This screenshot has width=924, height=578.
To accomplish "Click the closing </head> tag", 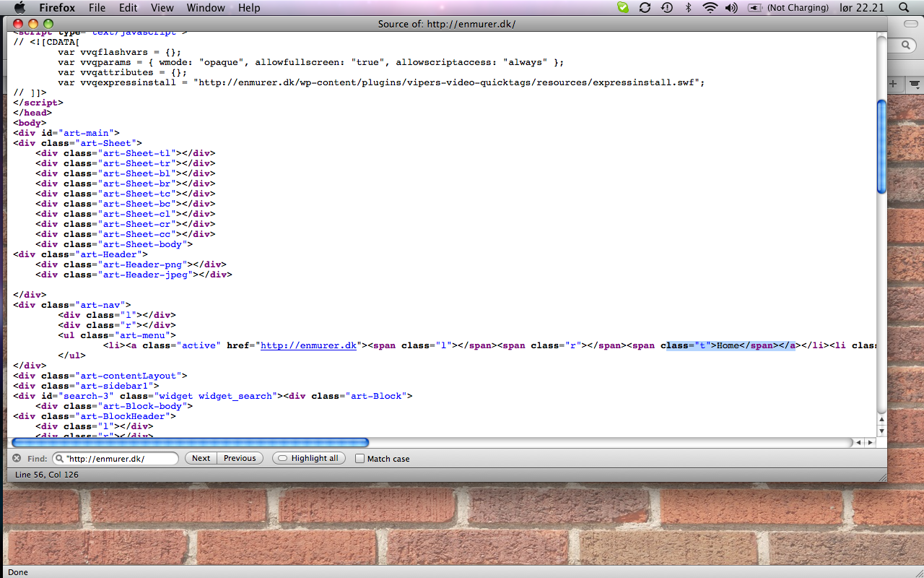I will pos(32,113).
